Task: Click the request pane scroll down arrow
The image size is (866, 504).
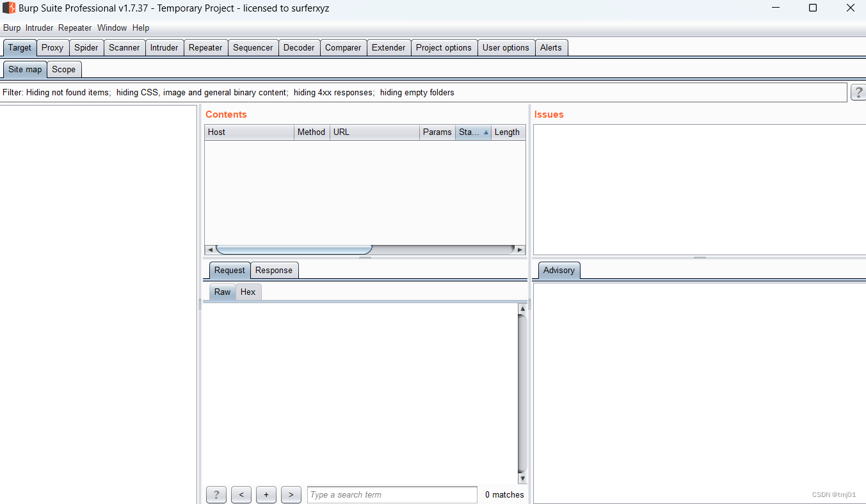Action: (522, 478)
